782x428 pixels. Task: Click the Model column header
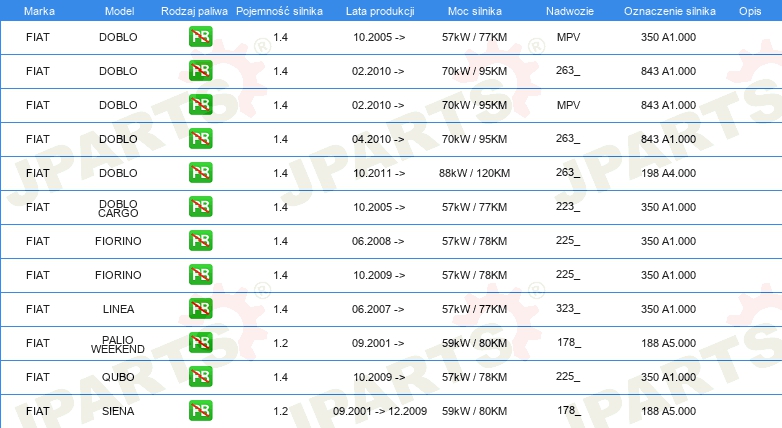tap(119, 11)
